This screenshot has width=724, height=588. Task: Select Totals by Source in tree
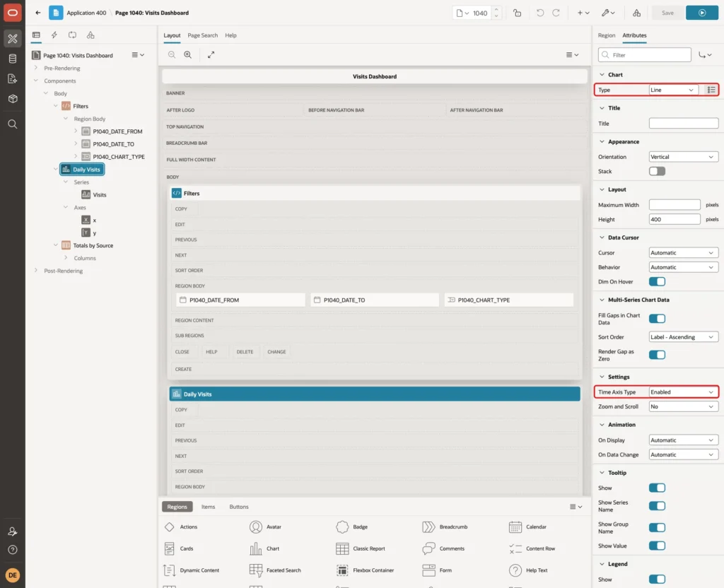pos(93,245)
